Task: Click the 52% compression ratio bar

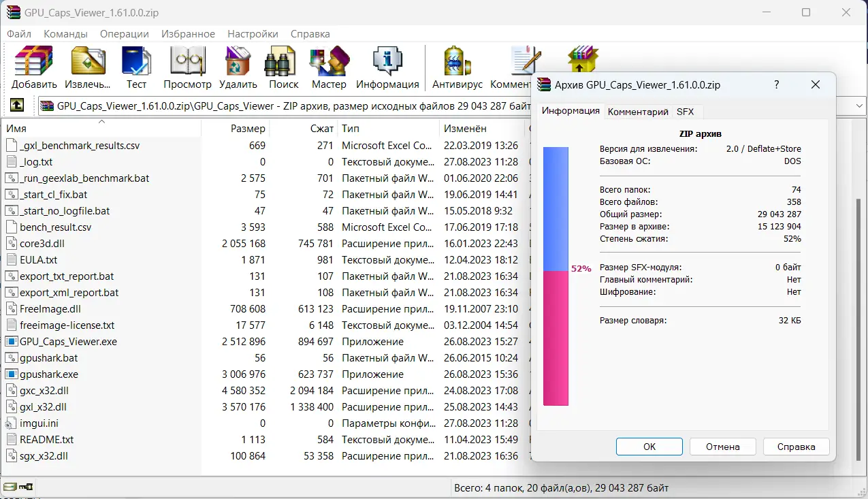Action: (556, 276)
